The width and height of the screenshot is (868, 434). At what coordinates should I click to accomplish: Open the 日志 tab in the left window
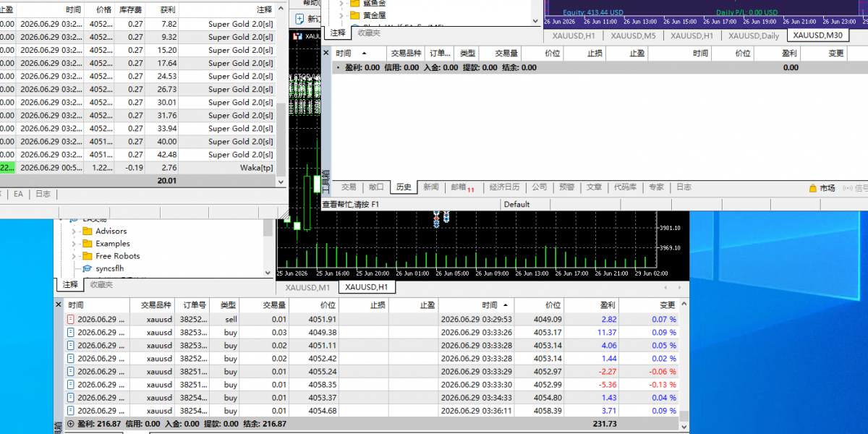click(43, 194)
